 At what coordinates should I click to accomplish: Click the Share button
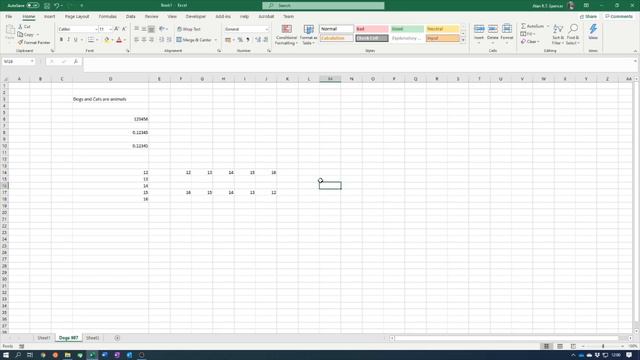coord(588,16)
